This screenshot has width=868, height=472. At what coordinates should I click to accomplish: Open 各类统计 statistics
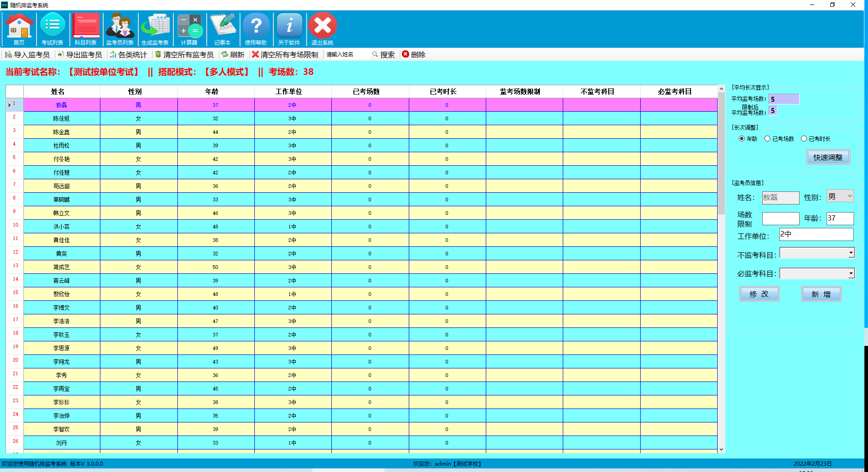[128, 54]
